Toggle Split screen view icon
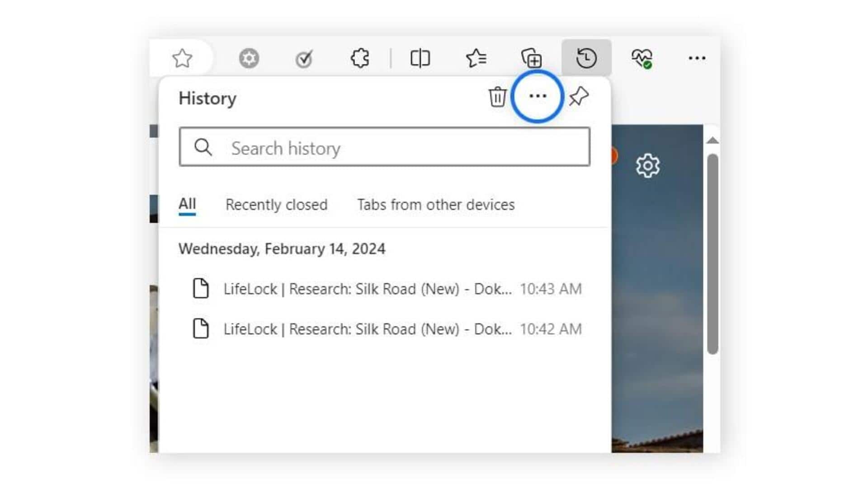 click(x=420, y=58)
